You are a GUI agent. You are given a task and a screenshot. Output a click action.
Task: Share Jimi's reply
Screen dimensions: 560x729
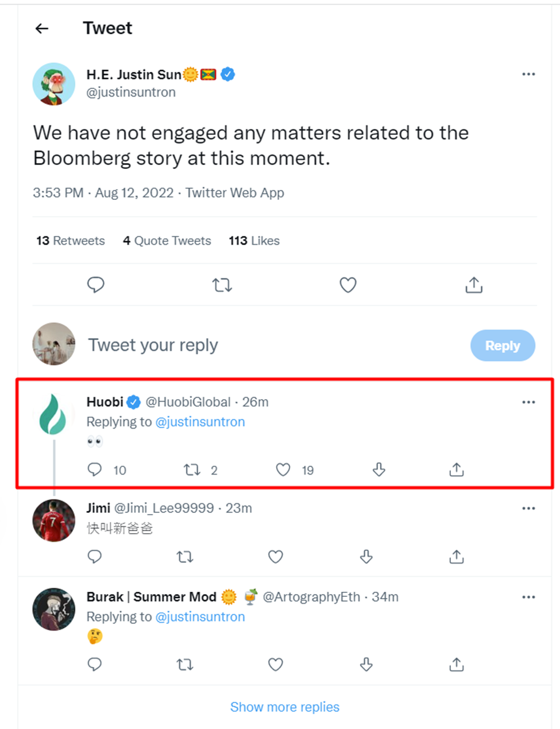click(x=456, y=556)
